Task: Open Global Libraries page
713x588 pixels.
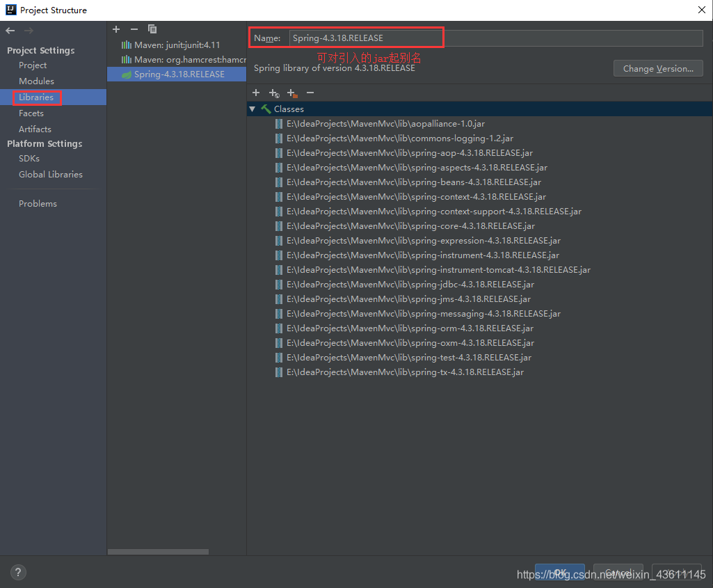Action: (51, 174)
